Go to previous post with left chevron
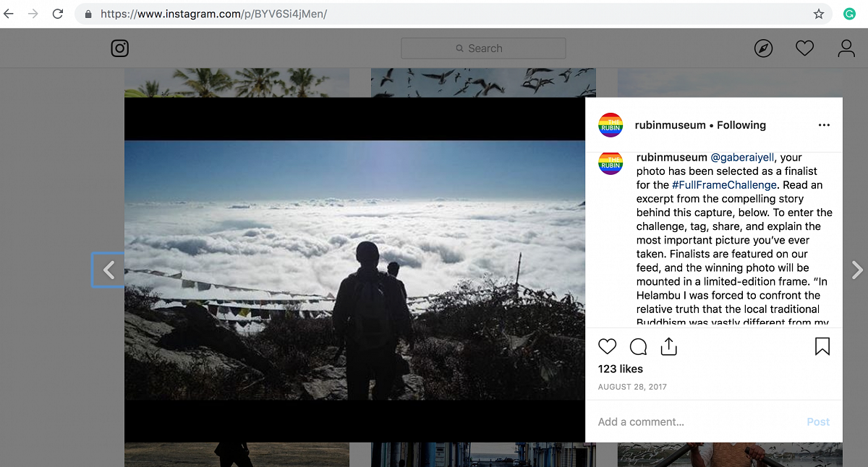 coord(109,270)
